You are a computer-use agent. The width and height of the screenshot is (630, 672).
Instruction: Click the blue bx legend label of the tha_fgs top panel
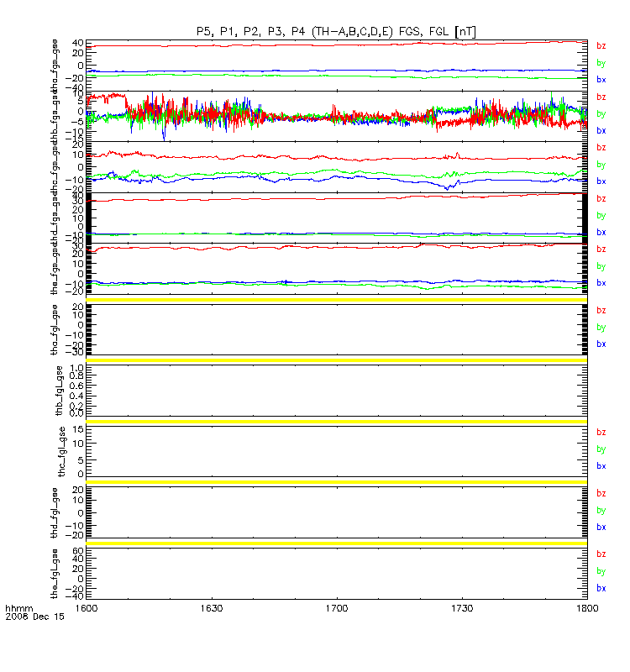click(601, 79)
